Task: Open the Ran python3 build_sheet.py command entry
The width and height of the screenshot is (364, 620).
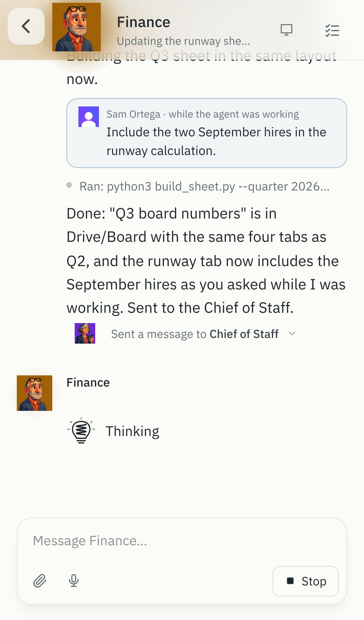Action: [x=204, y=186]
